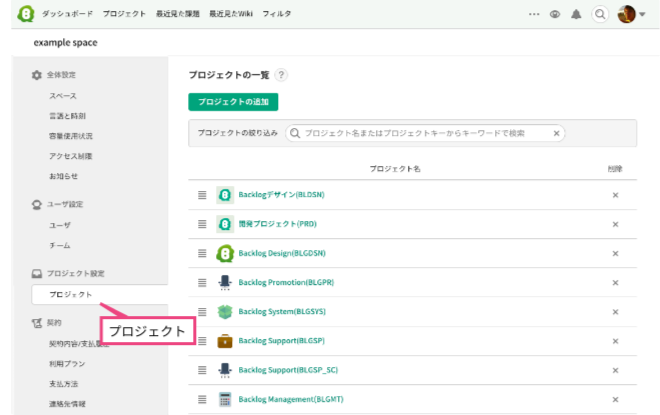Screen dimensions: 660x415
Task: Open チーム in the sidebar
Action: (x=60, y=245)
